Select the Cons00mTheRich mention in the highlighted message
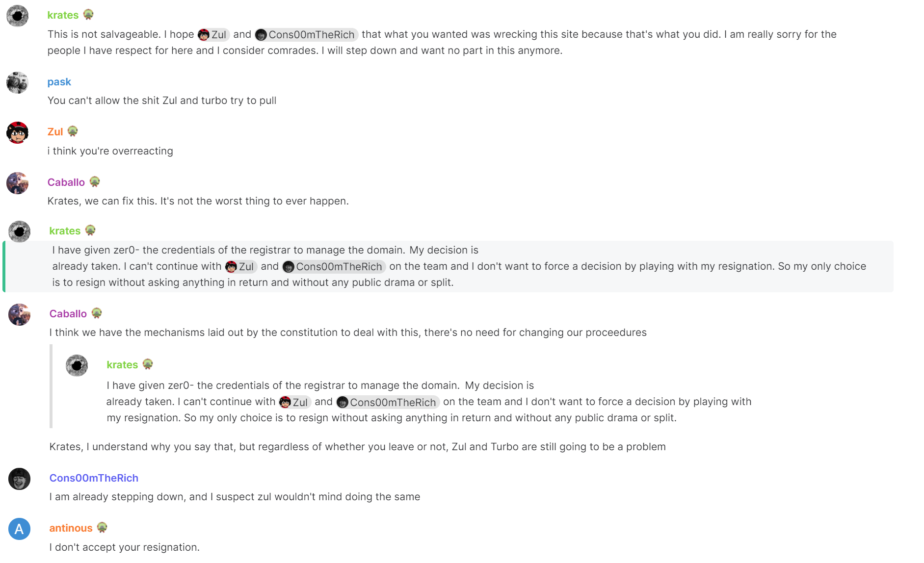Screen dimensions: 924x563 coord(334,266)
